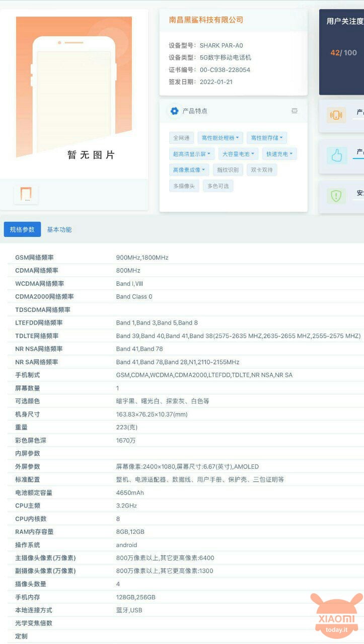The width and height of the screenshot is (364, 644).
Task: Click the TDSCDMA网络频率 row label
Action: [x=43, y=310]
